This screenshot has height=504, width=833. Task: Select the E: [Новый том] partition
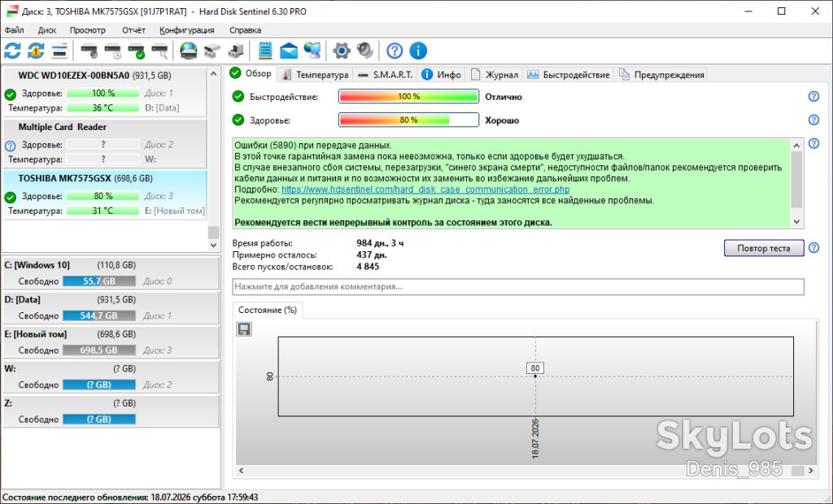click(x=111, y=342)
